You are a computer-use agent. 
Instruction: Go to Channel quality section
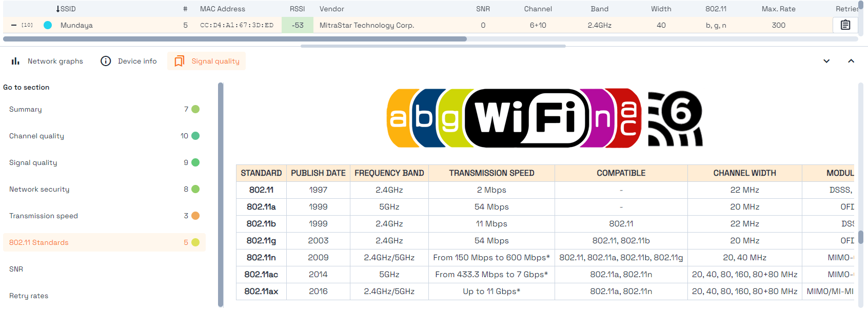coord(104,136)
